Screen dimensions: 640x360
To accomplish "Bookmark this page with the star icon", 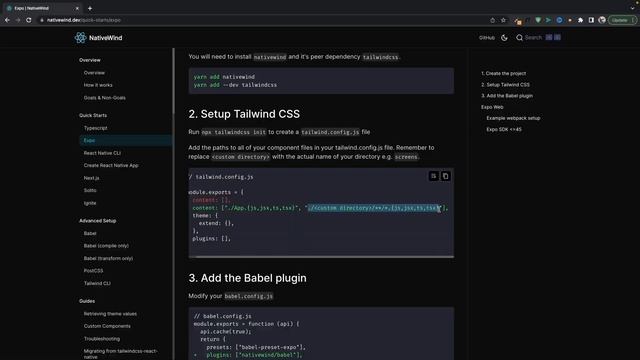I will pyautogui.click(x=503, y=20).
